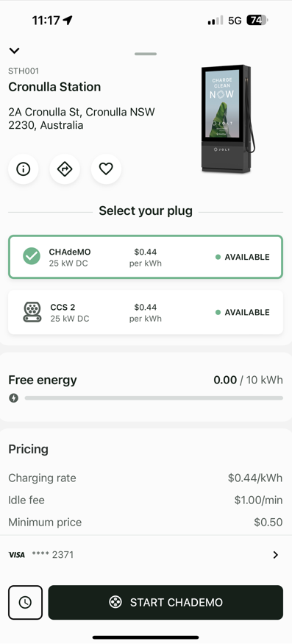Viewport: 292px width, 644px height.
Task: Tap the location arrow in status bar
Action: click(x=68, y=20)
